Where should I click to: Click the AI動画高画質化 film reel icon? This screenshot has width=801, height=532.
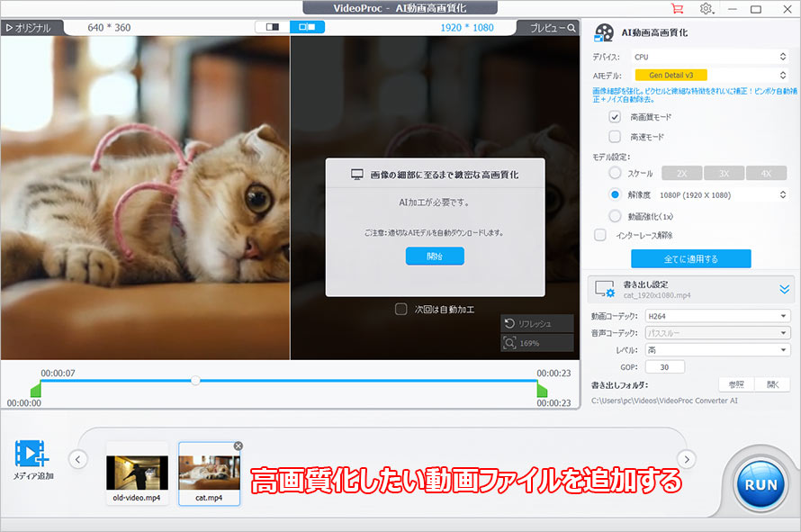pyautogui.click(x=604, y=32)
